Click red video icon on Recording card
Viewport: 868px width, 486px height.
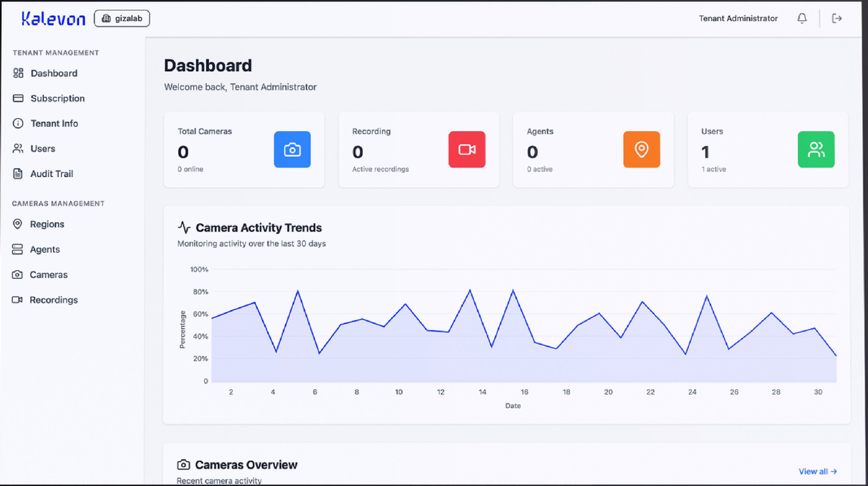(x=467, y=149)
